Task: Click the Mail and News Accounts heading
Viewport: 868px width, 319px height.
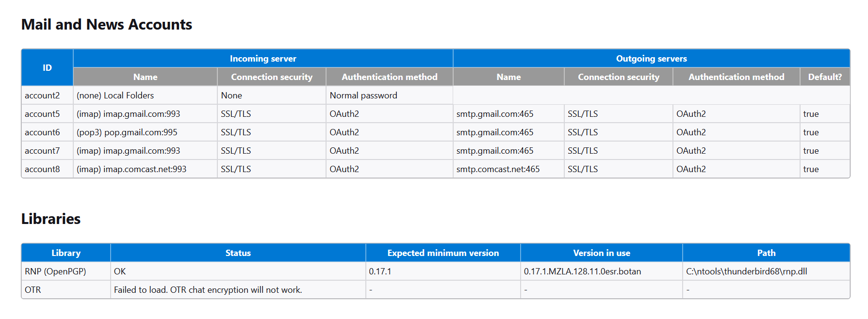Action: (107, 25)
